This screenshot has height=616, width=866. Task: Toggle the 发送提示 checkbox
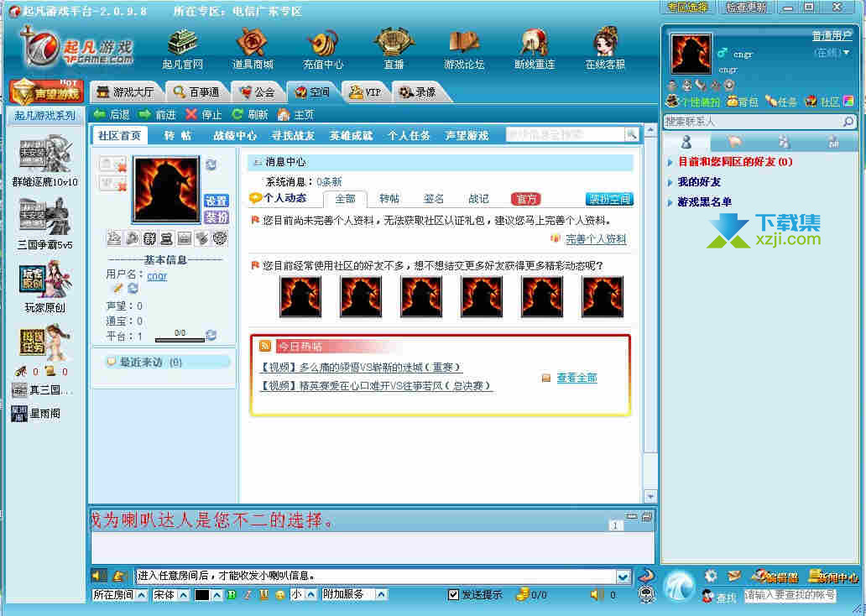tap(453, 594)
